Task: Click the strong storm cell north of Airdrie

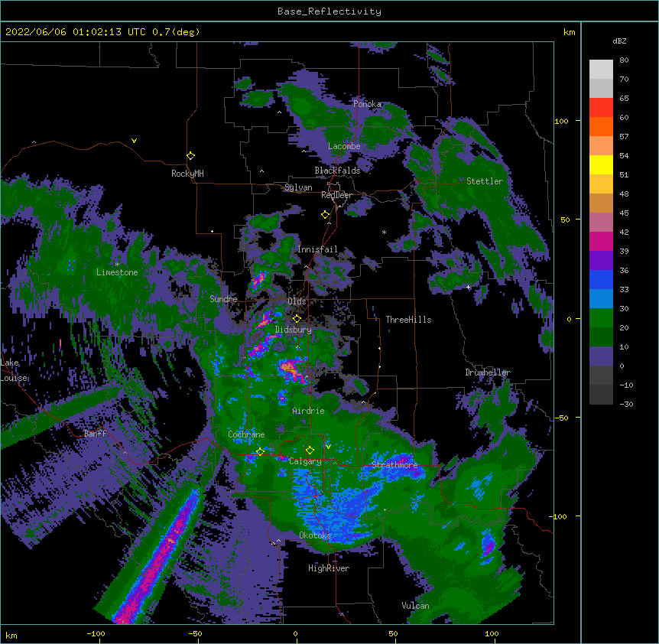Action: click(292, 370)
